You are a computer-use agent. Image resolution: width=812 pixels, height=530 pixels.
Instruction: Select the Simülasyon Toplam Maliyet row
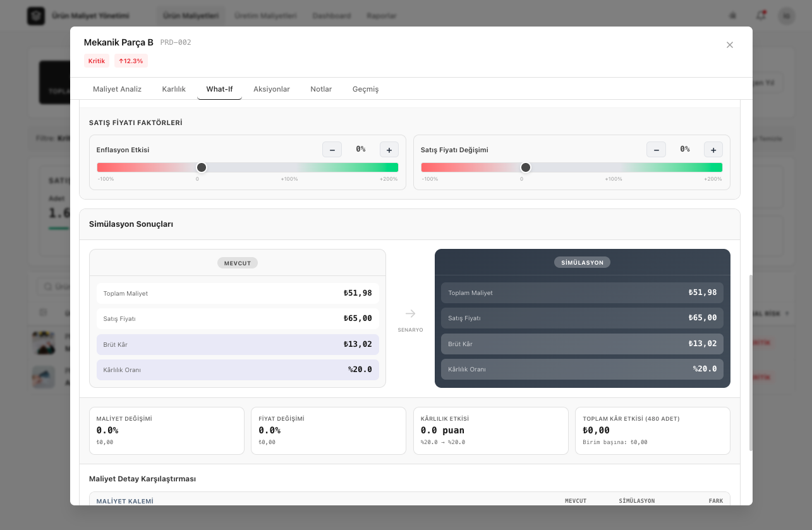582,292
